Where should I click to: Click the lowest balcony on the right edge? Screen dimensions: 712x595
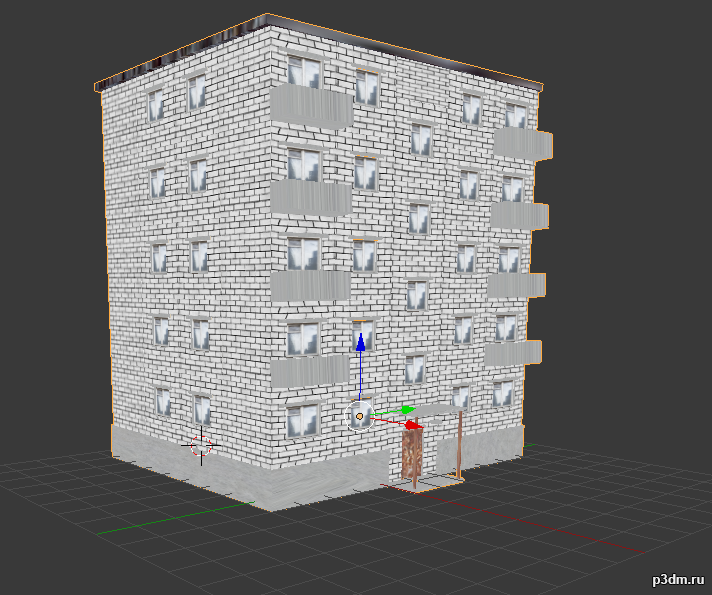click(513, 353)
